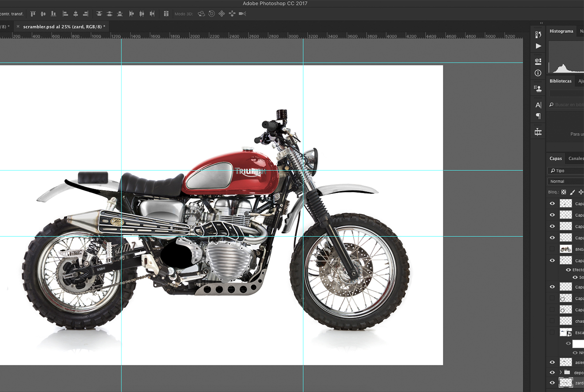
Task: Open the Paragraph panel icon
Action: pos(538,116)
